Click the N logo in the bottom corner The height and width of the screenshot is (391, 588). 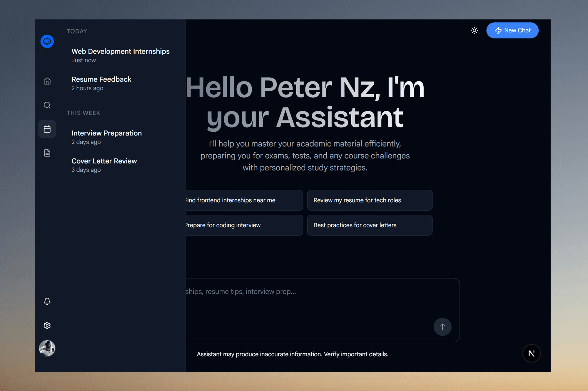click(531, 353)
